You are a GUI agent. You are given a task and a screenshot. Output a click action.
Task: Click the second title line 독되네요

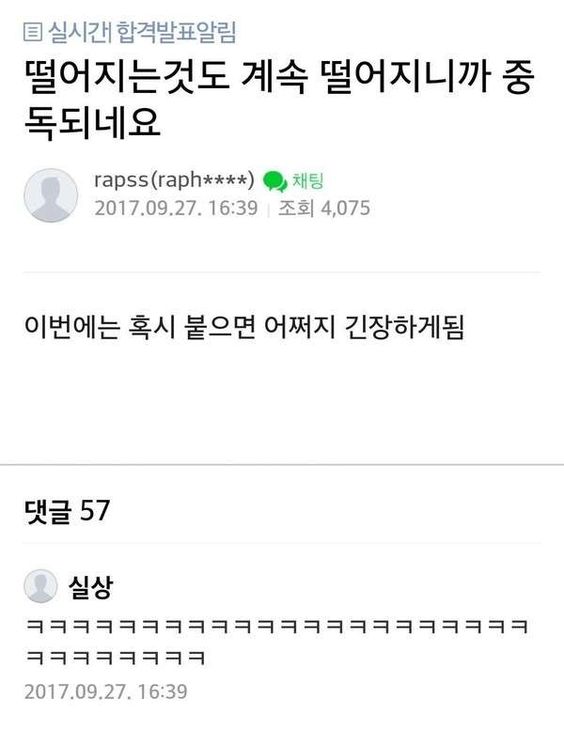[x=93, y=123]
